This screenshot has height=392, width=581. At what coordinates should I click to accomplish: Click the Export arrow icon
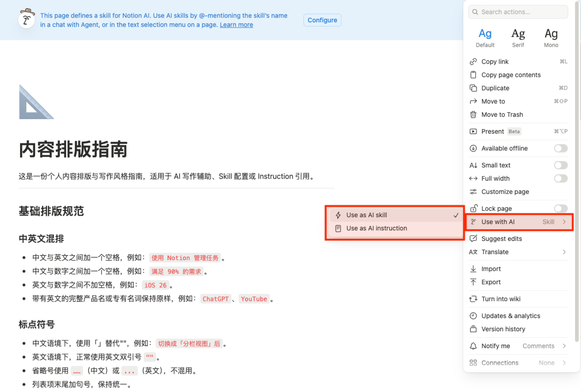click(x=473, y=282)
